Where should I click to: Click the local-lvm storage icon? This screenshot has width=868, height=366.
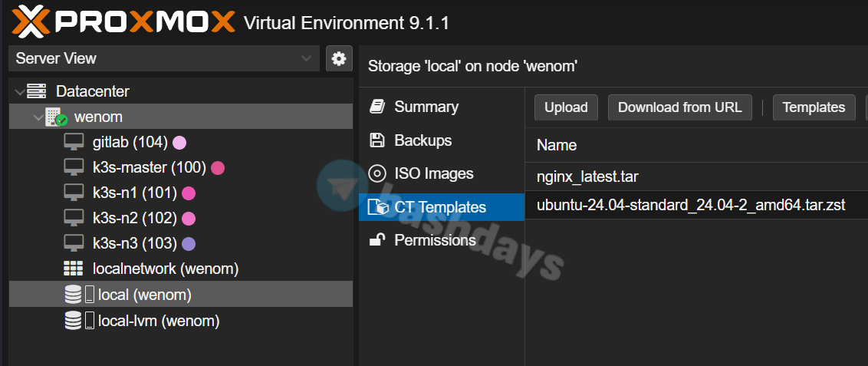point(74,321)
